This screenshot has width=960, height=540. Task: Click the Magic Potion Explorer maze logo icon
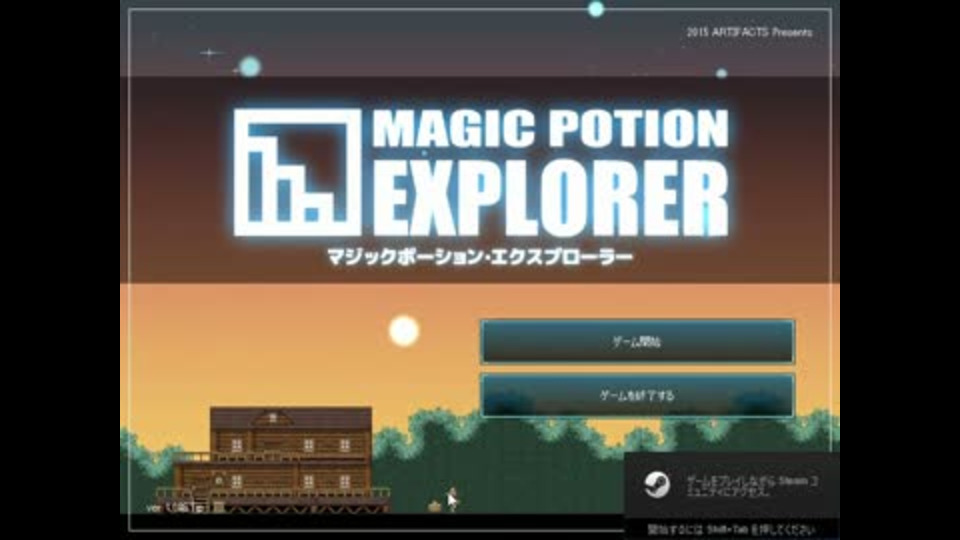pos(297,173)
